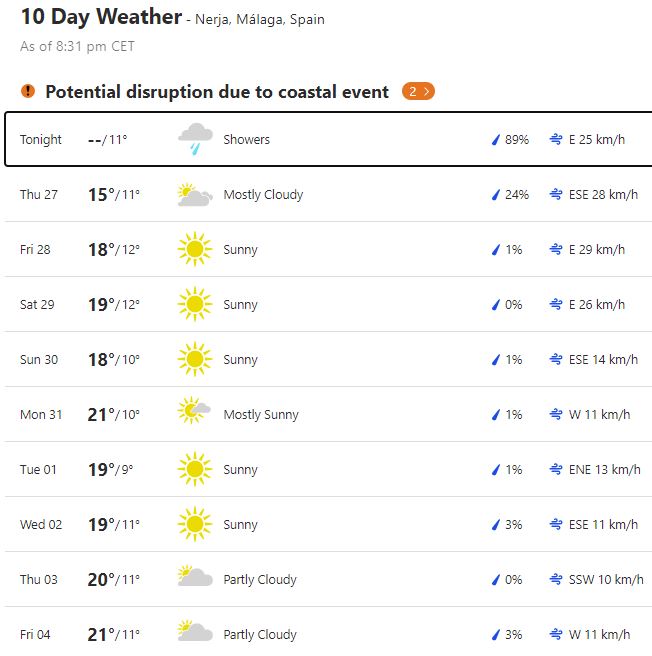Click the 10 Day Weather heading
The height and width of the screenshot is (656, 652).
tap(101, 17)
